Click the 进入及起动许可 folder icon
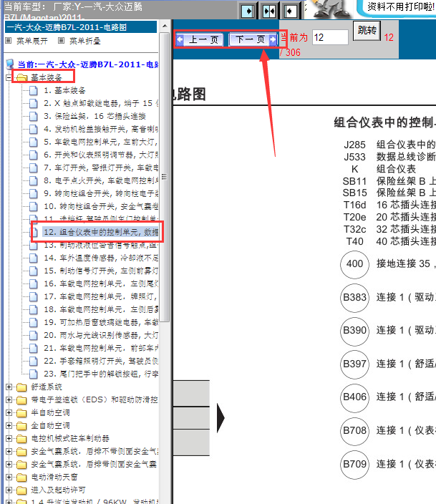The image size is (436, 504). click(x=21, y=490)
